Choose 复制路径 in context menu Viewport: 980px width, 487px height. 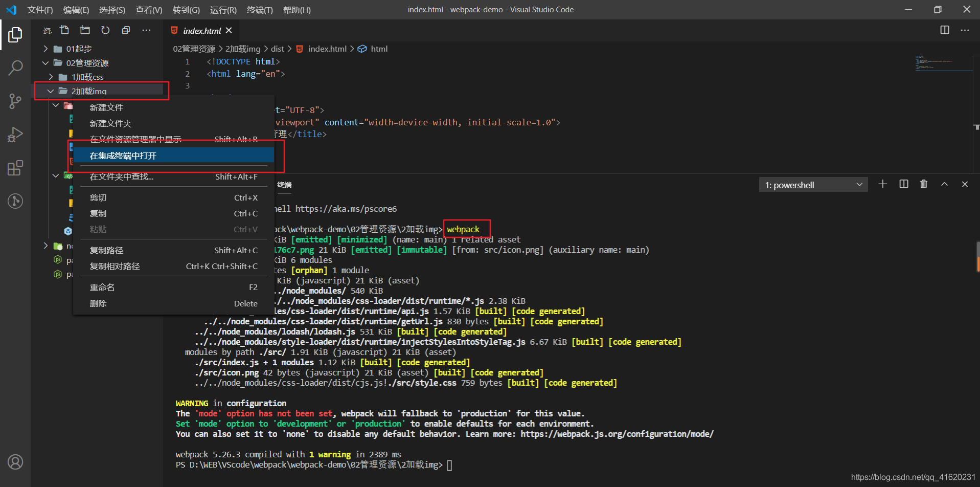(x=174, y=250)
